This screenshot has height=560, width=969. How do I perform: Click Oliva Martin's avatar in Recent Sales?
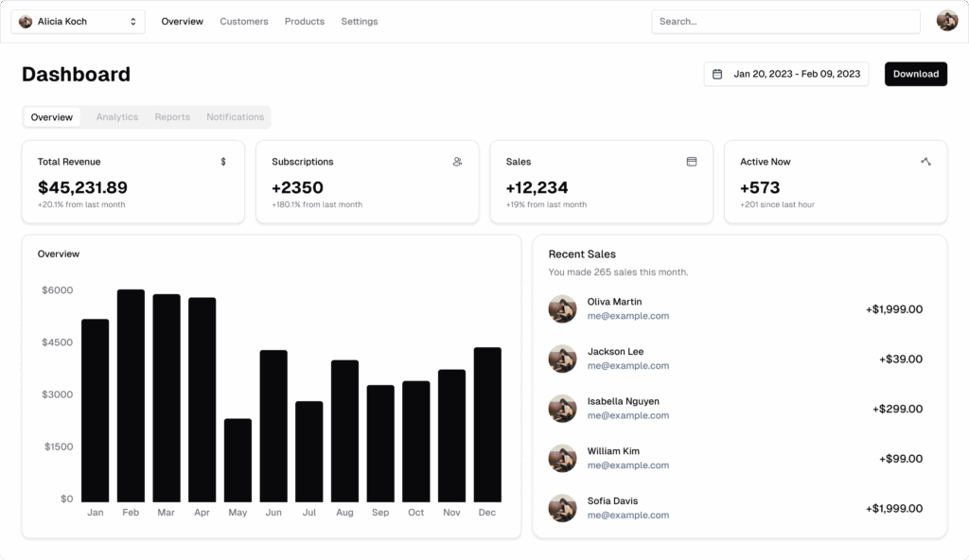pyautogui.click(x=562, y=309)
